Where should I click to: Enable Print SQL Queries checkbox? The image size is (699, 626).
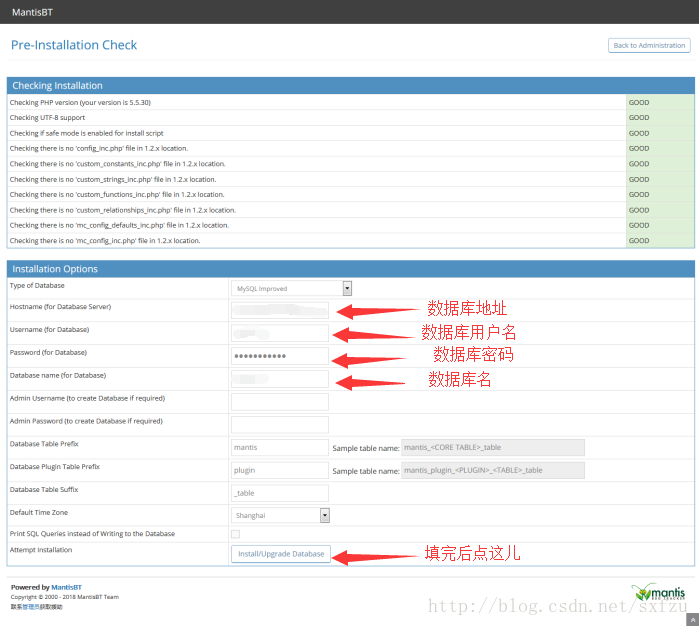(x=235, y=534)
